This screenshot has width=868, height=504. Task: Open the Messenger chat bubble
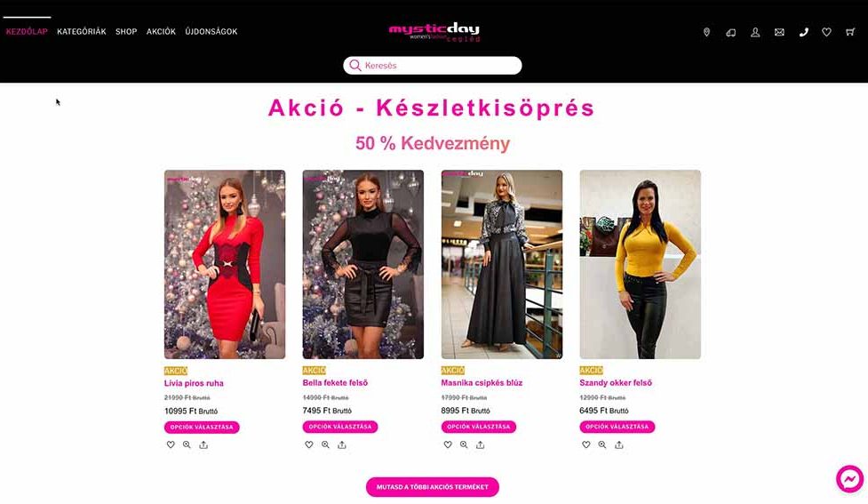pyautogui.click(x=849, y=479)
